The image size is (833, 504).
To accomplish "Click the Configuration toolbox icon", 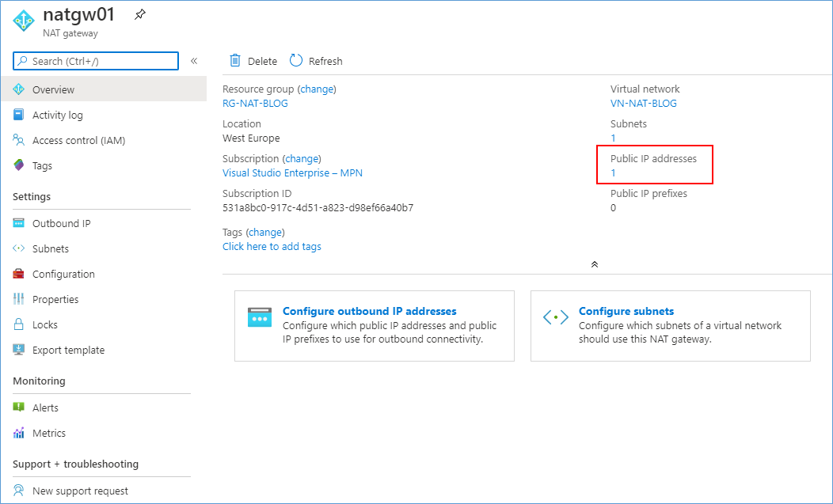I will (x=18, y=274).
